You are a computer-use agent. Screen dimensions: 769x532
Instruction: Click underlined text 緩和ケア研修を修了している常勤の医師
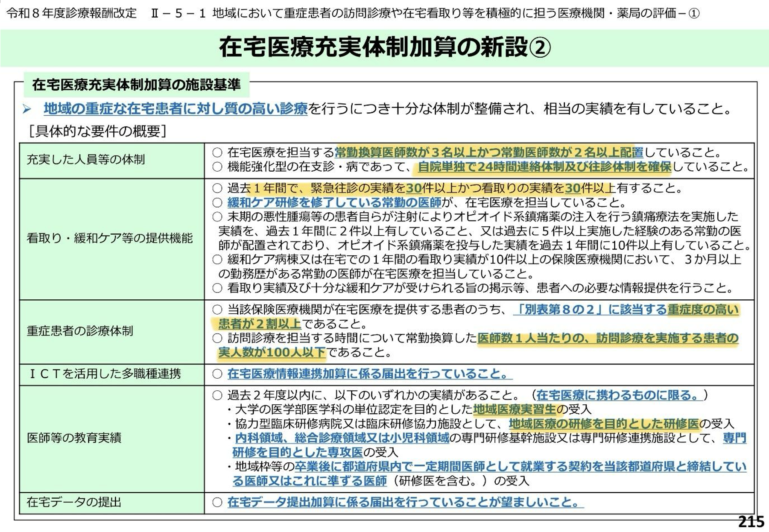pyautogui.click(x=334, y=202)
